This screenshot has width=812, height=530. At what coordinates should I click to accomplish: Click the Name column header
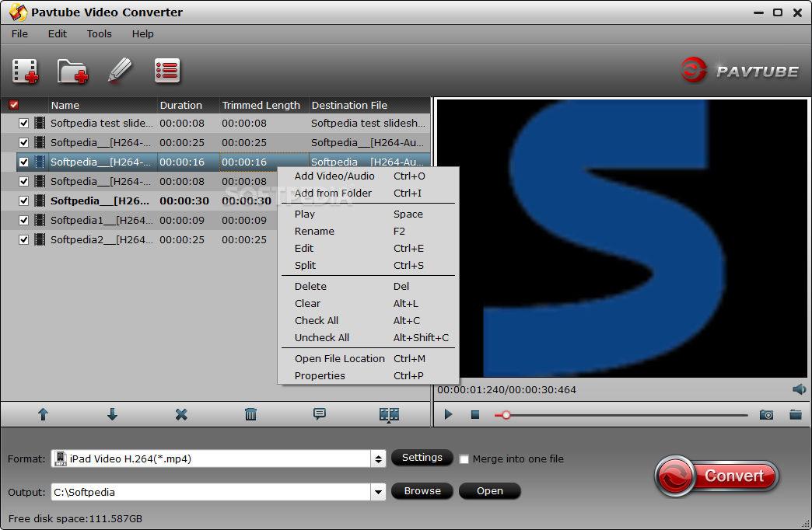pos(103,105)
